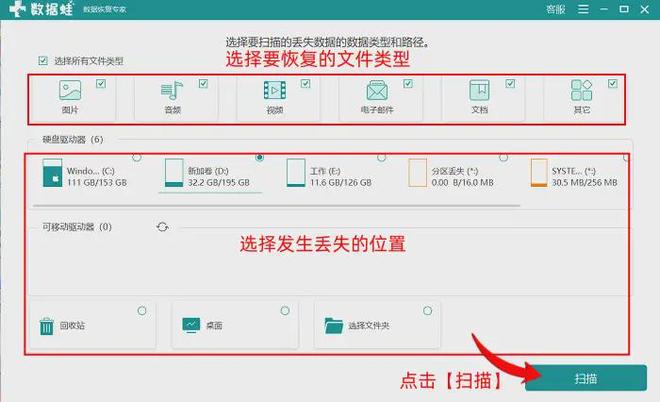The image size is (660, 402).
Task: Uncheck the 文档 checkbox
Action: (x=510, y=83)
